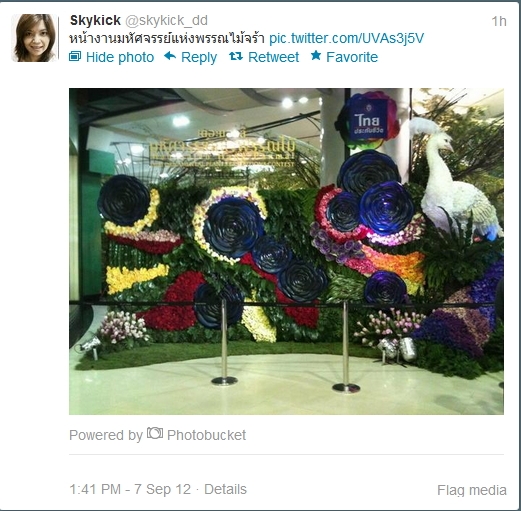This screenshot has height=511, width=521.
Task: Visit the Photobucket text link
Action: pyautogui.click(x=206, y=435)
